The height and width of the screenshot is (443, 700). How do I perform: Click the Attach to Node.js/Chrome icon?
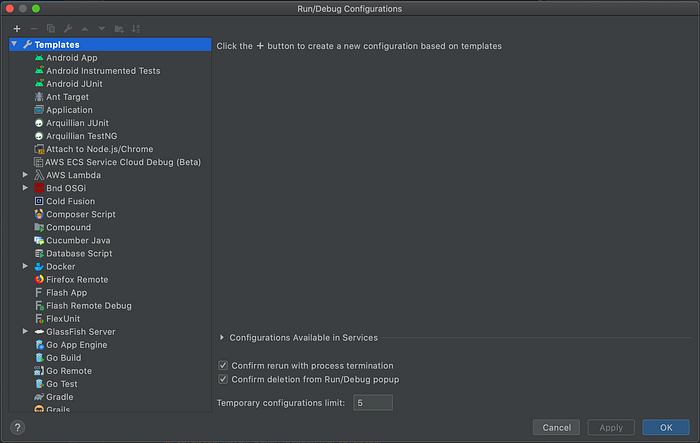coord(39,149)
